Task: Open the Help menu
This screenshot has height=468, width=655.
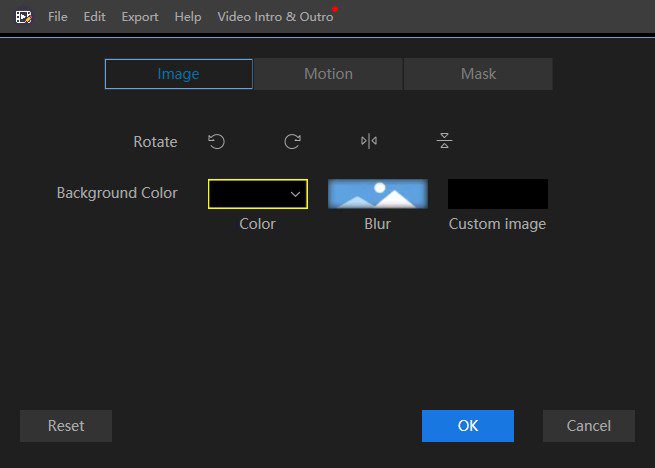Action: coord(187,17)
